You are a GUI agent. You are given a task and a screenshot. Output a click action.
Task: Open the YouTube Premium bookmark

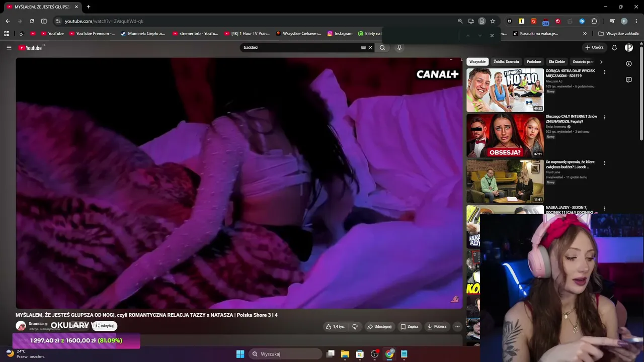pos(92,34)
